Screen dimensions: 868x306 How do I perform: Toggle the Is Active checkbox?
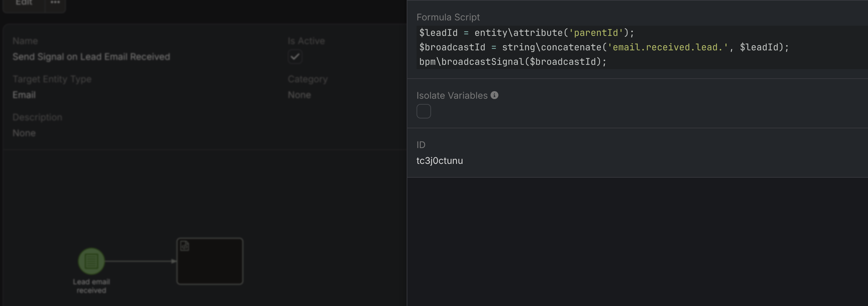click(x=295, y=57)
